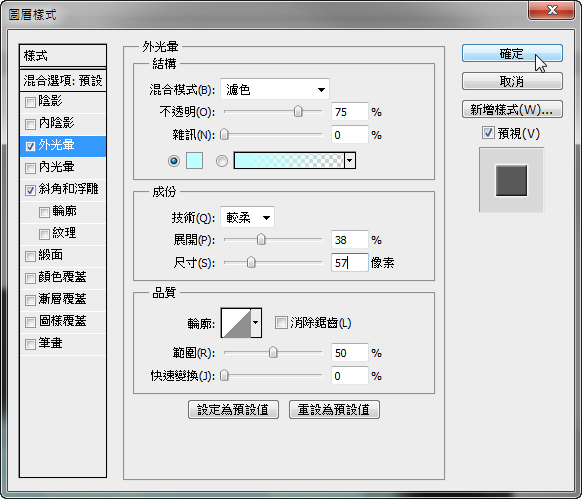The width and height of the screenshot is (582, 499).
Task: Click the 範圍 range slider handle
Action: pyautogui.click(x=273, y=352)
